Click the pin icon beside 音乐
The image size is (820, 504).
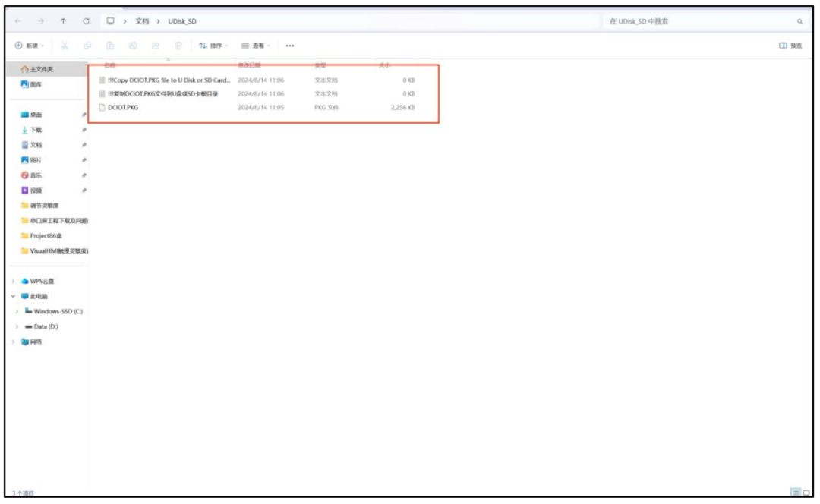point(84,175)
